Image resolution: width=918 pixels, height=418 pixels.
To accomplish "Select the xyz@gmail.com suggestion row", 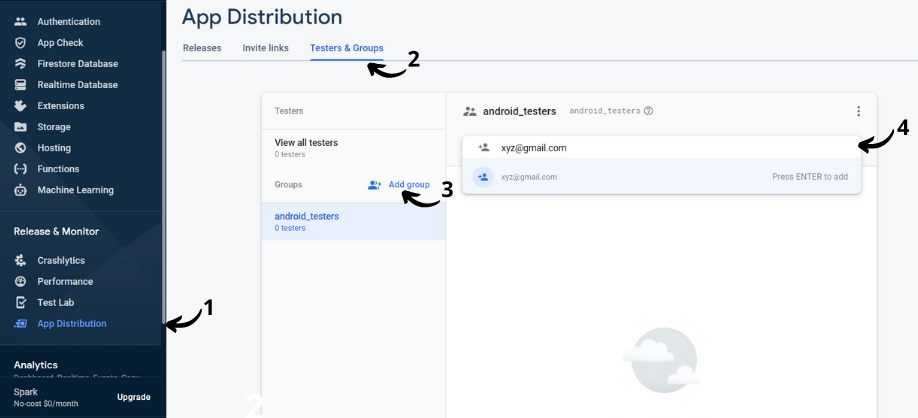I will point(661,176).
